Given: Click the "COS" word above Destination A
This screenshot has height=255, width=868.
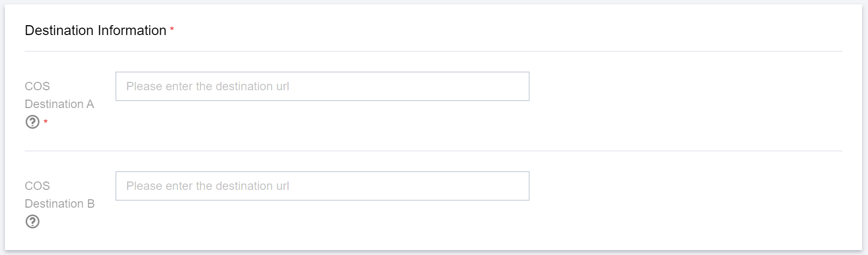Looking at the screenshot, I should (37, 86).
